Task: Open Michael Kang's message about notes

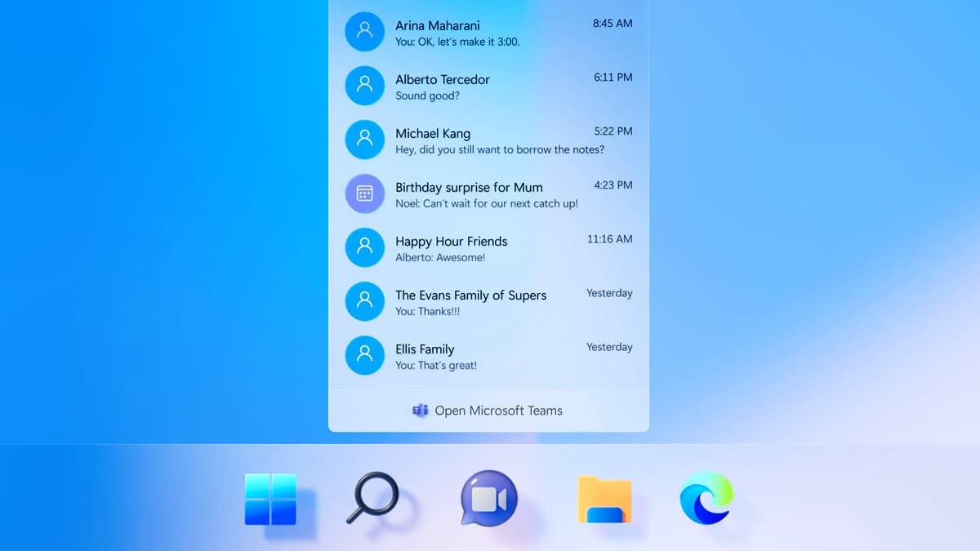Action: [x=500, y=140]
